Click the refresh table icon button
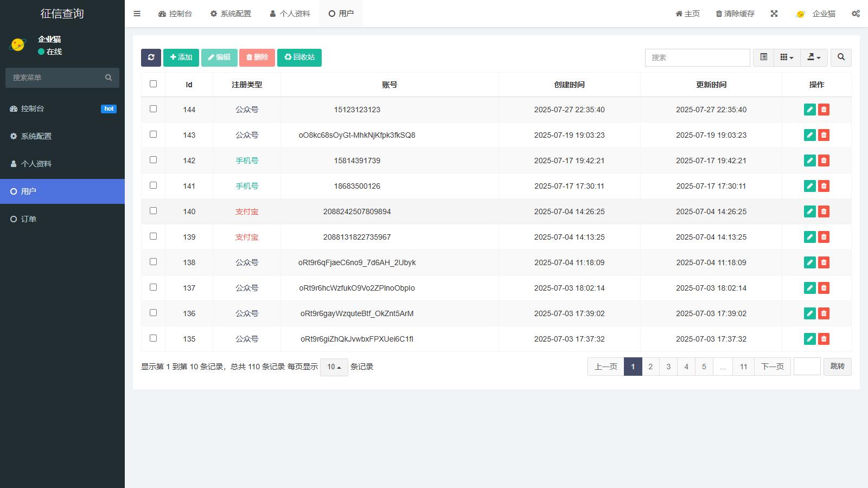868x488 pixels. (151, 57)
